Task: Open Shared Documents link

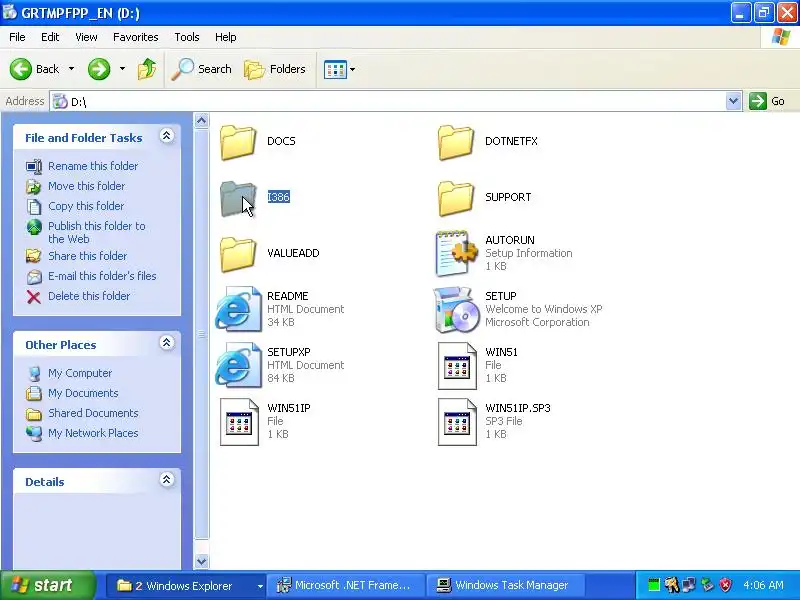Action: (93, 413)
